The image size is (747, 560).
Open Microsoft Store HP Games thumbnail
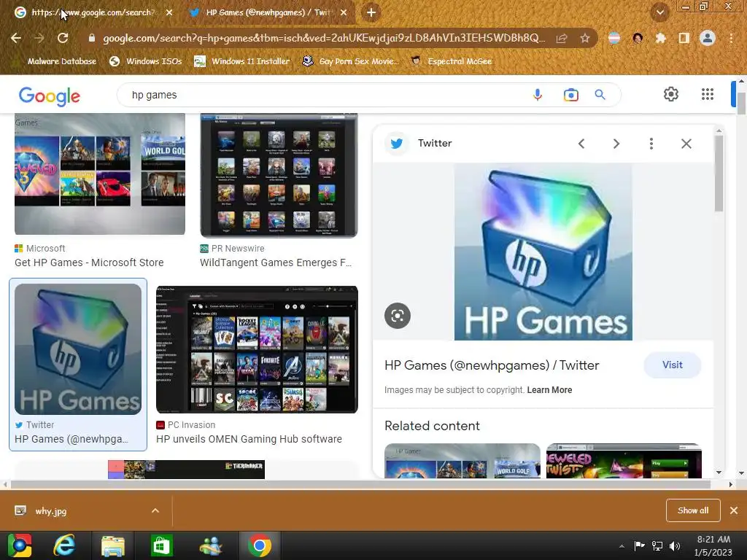point(99,174)
